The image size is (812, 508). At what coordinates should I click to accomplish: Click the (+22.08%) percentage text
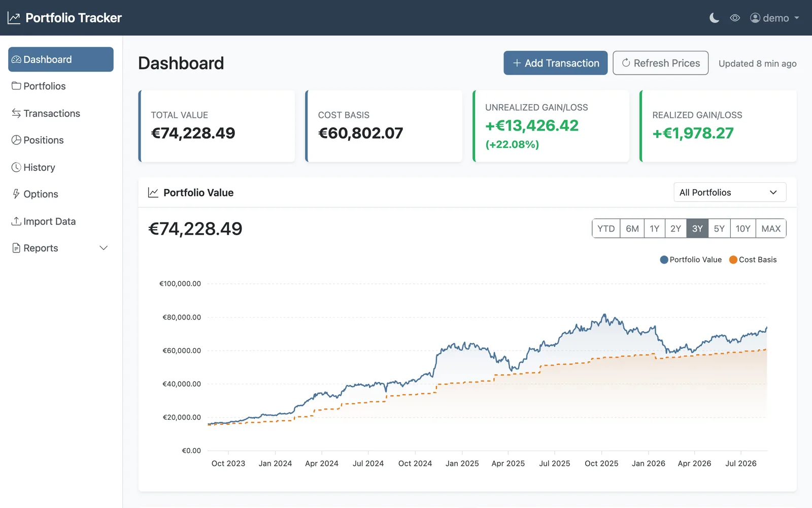(x=512, y=144)
